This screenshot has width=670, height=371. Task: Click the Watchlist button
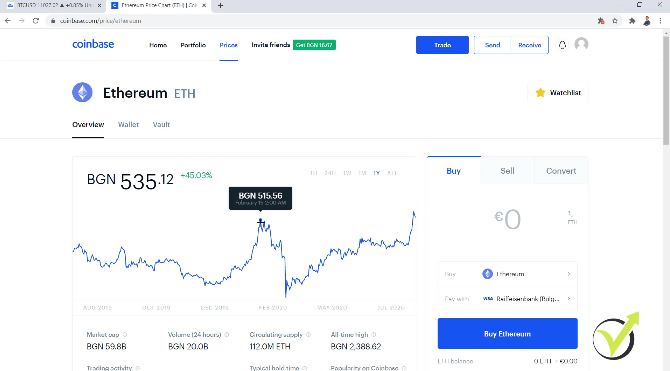[x=558, y=92]
